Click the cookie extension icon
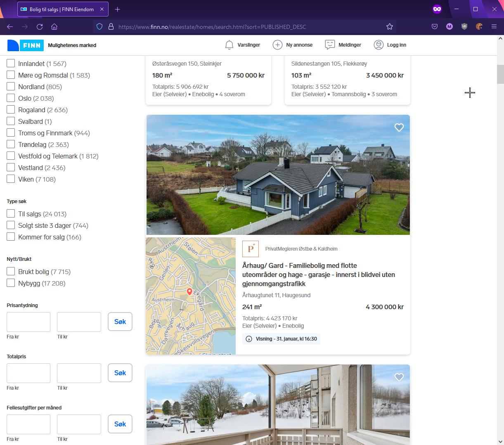 (479, 27)
